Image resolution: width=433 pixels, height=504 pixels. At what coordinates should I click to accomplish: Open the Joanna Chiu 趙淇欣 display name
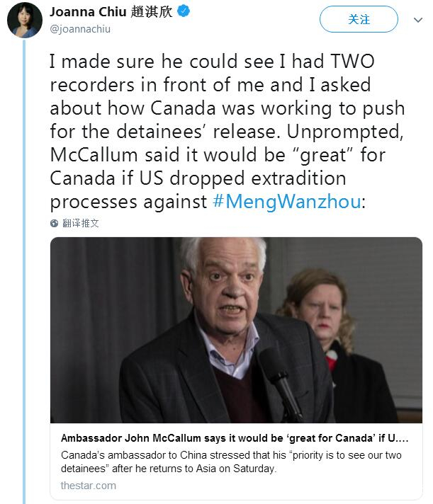pos(111,12)
